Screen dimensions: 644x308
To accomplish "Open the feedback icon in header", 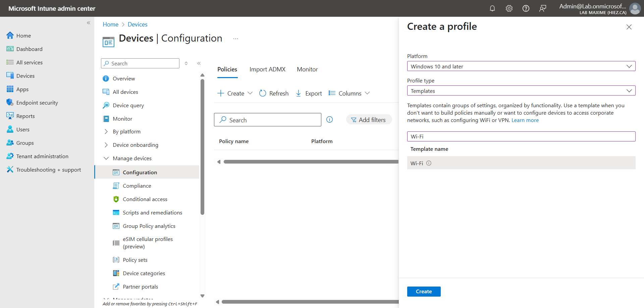I will (x=542, y=8).
